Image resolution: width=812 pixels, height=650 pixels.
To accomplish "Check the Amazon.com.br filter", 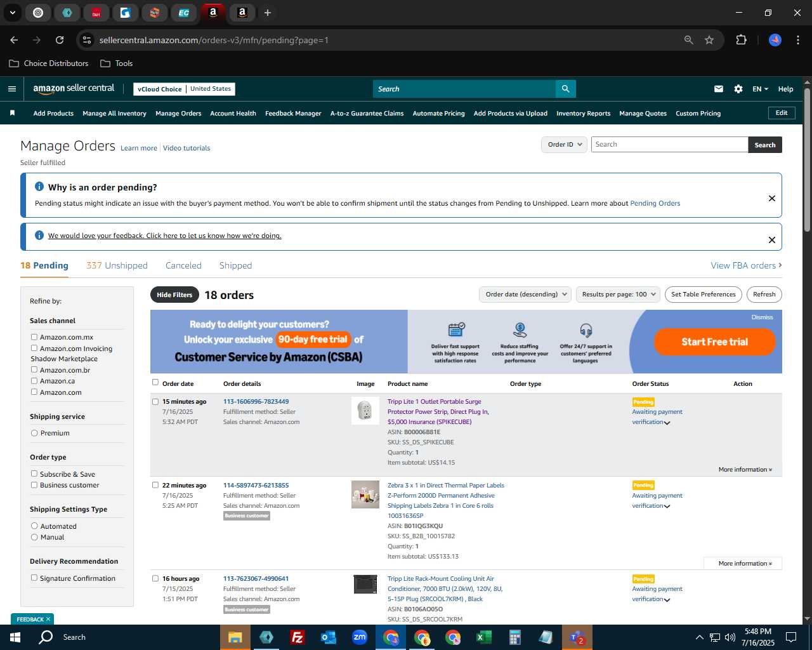I will (x=34, y=369).
